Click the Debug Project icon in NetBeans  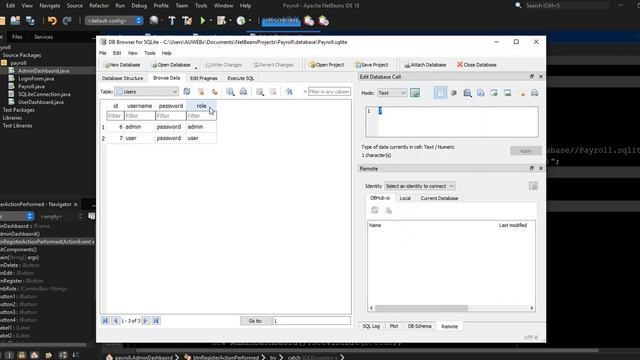[x=221, y=20]
